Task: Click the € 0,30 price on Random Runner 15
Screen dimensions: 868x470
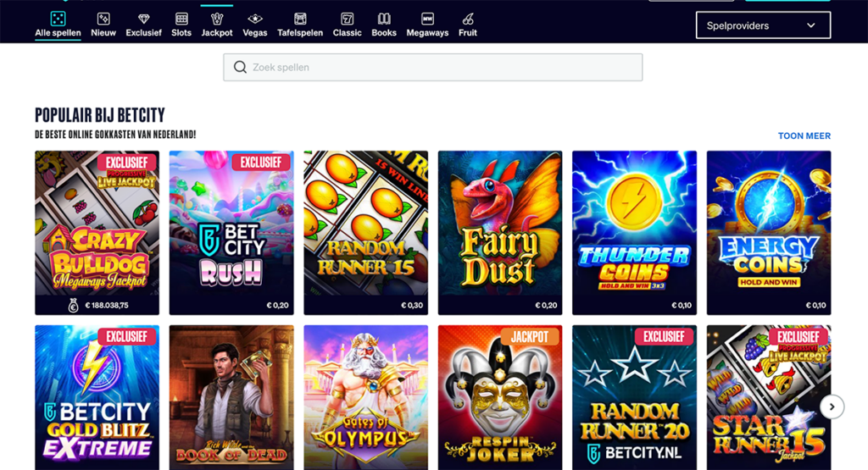Action: coord(412,305)
